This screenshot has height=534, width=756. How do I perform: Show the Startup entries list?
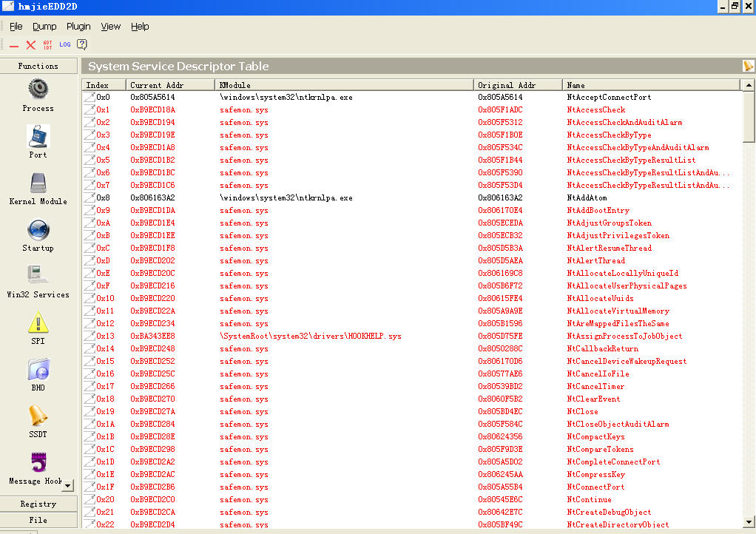(38, 230)
